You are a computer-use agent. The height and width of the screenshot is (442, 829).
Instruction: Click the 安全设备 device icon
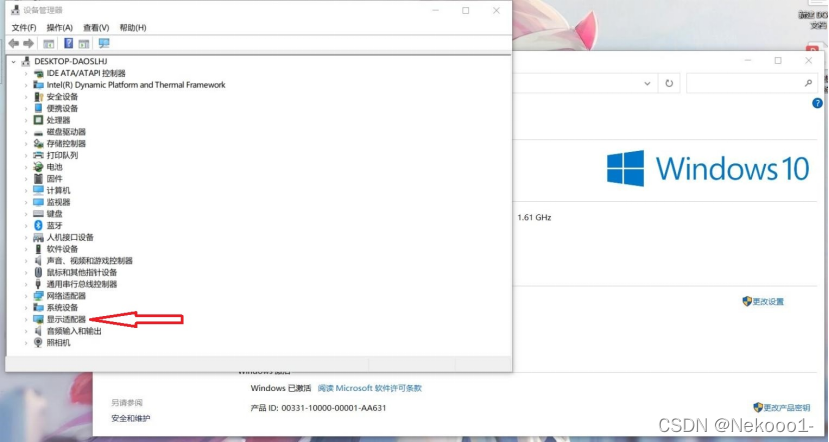38,97
